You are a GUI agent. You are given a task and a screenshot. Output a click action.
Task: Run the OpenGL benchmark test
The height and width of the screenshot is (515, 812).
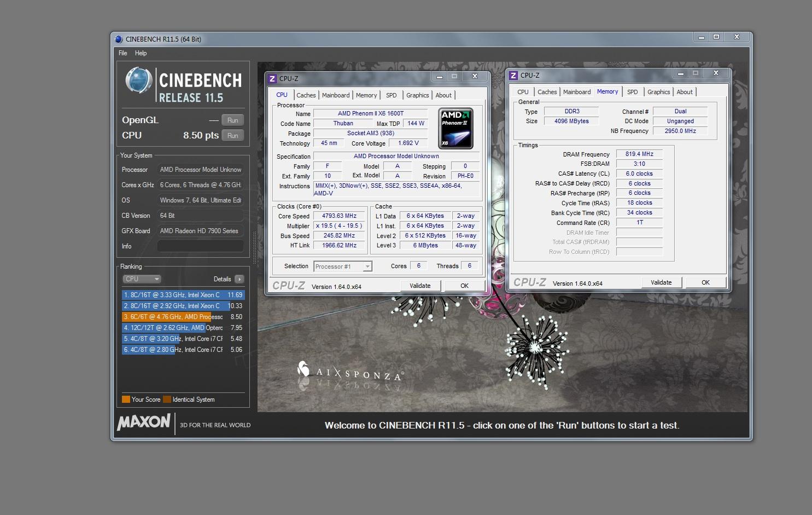point(233,120)
